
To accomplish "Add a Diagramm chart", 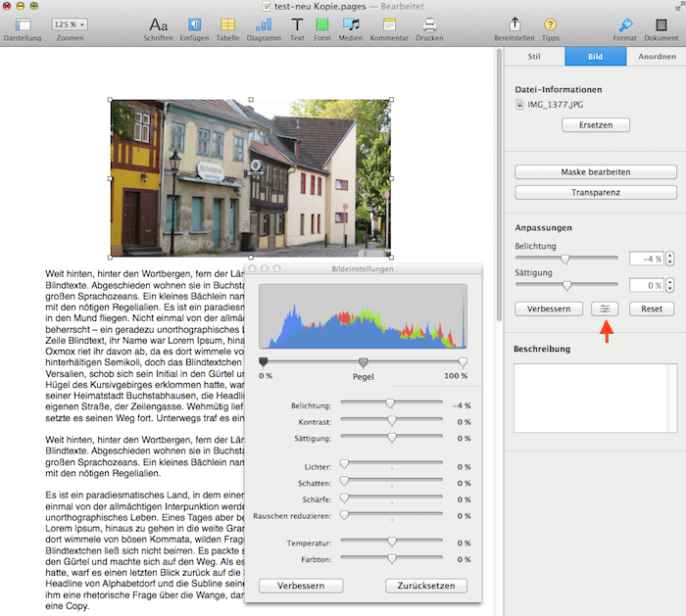I will point(263,24).
